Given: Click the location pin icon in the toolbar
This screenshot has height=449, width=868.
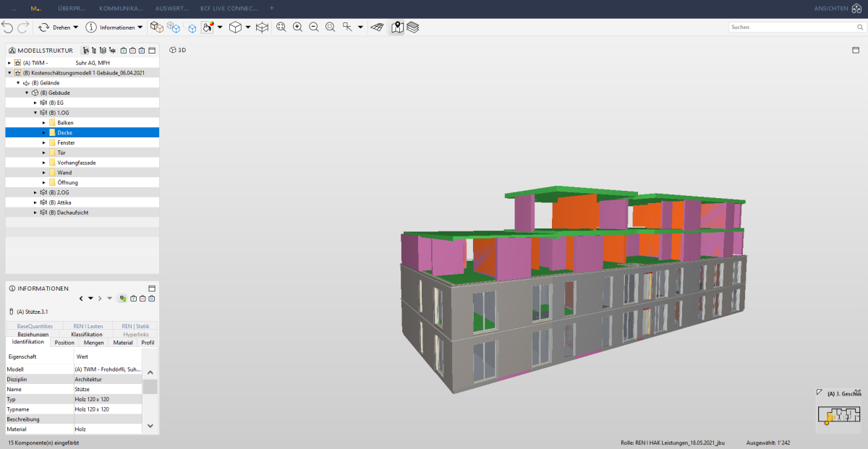Looking at the screenshot, I should pos(398,27).
